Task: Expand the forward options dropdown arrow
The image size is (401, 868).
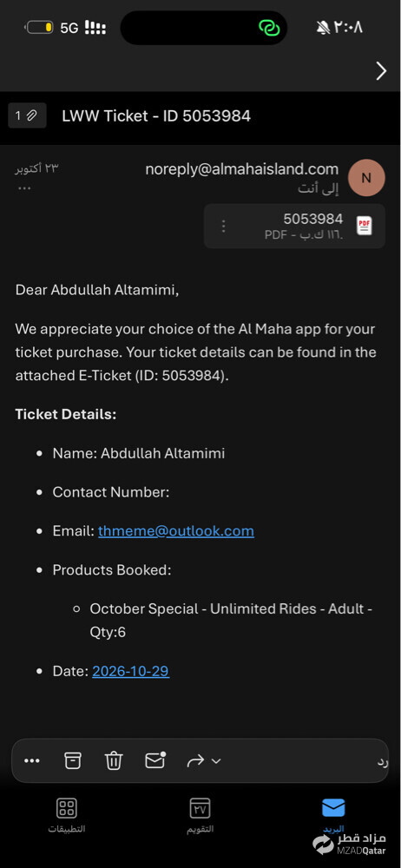Action: (x=217, y=761)
